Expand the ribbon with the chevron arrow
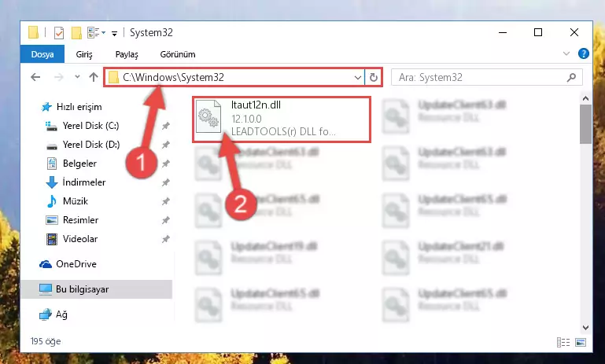Screen dimensions: 605x364 566,53
